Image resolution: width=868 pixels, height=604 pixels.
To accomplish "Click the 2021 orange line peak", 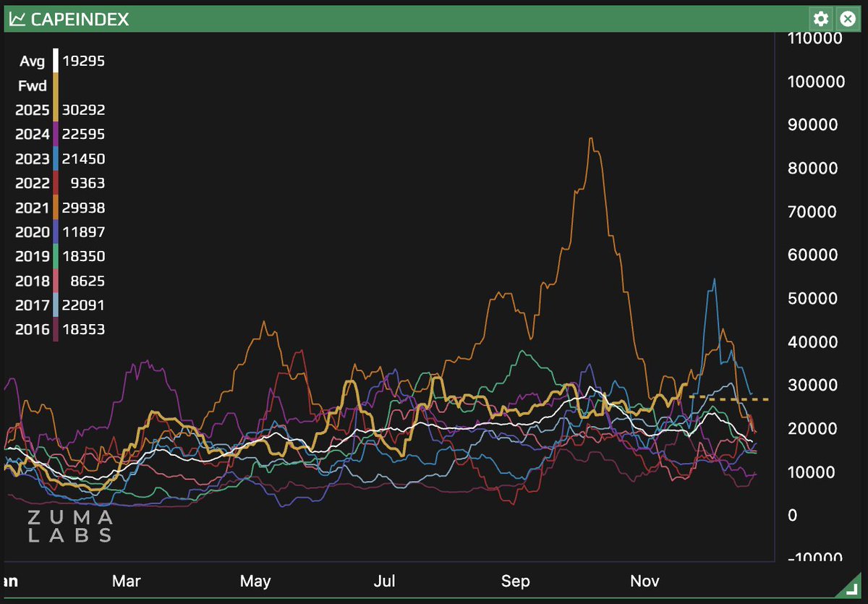I will [591, 139].
